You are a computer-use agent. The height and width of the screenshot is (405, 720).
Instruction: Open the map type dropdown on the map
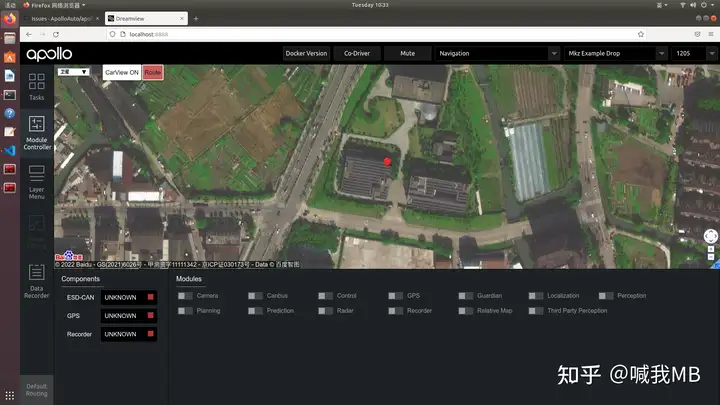[73, 72]
